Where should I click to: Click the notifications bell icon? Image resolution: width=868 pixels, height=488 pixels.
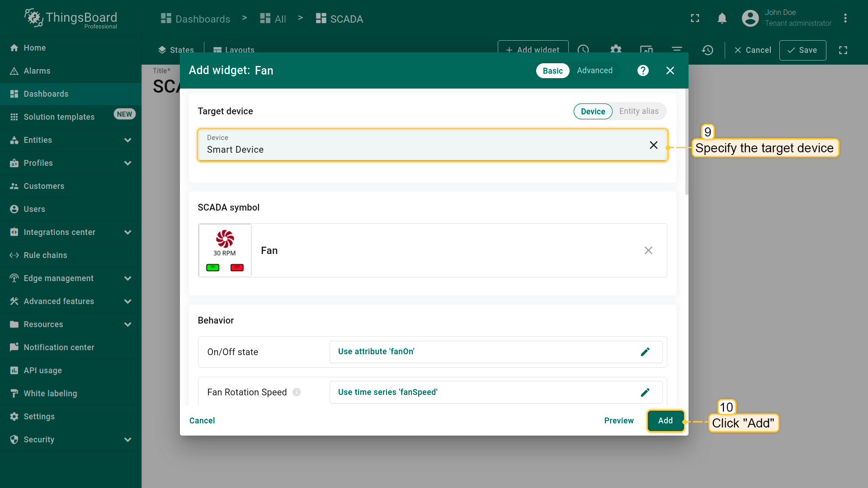[x=722, y=19]
